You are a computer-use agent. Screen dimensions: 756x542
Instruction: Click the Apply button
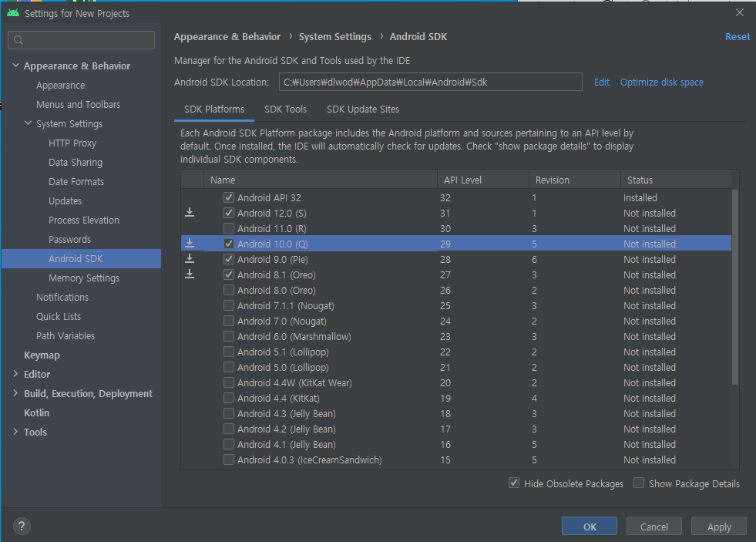[x=719, y=527]
